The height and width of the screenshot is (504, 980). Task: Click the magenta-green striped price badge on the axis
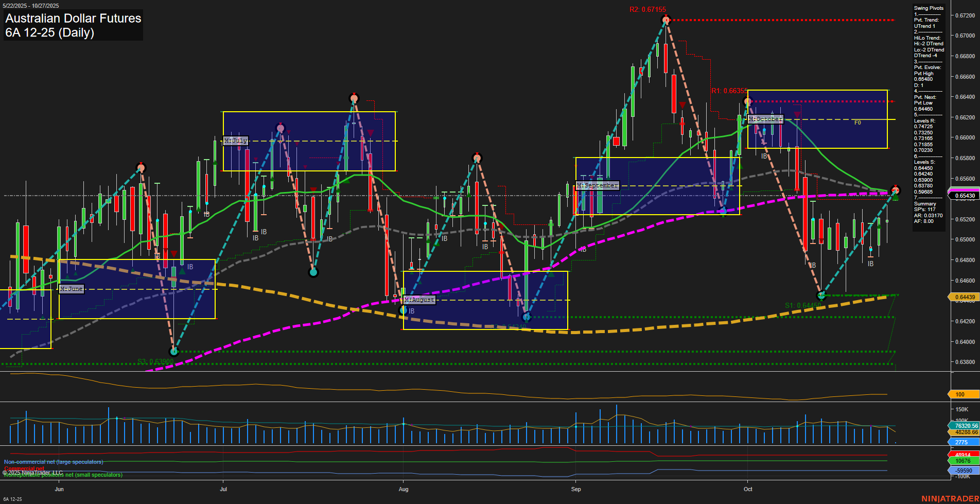[962, 189]
